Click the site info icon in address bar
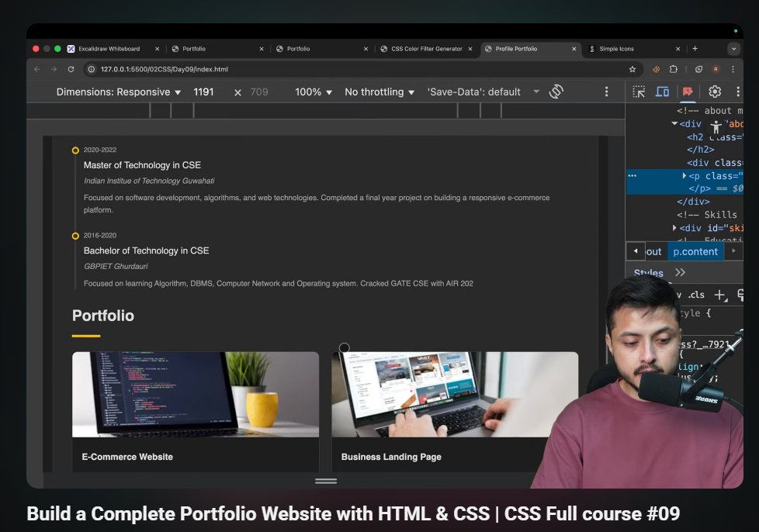 tap(91, 69)
